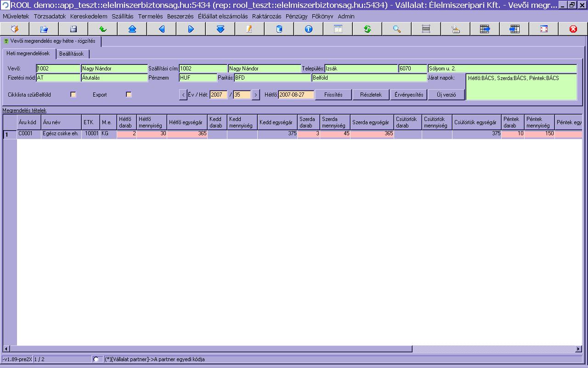Image resolution: width=588 pixels, height=368 pixels.
Task: Step back one week with < button
Action: pos(183,95)
